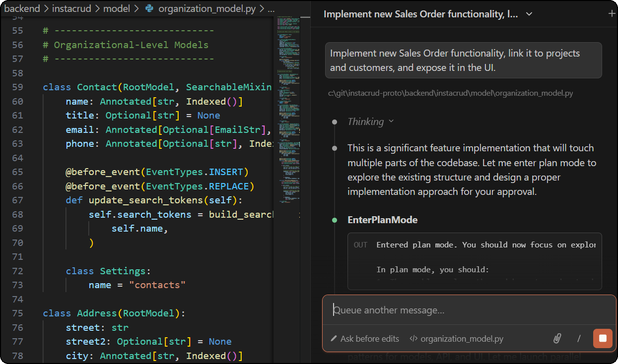This screenshot has width=618, height=364.
Task: Click the pencil icon beside Ask before edits
Action: (334, 339)
